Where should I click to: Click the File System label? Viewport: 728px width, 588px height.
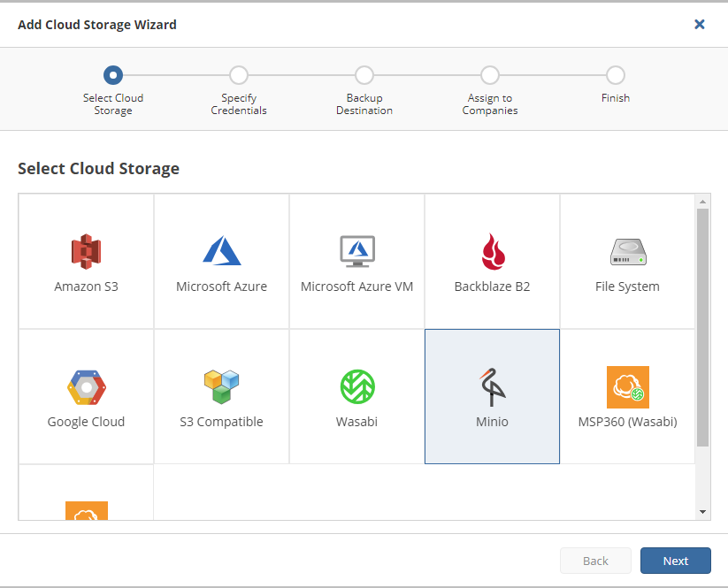click(x=627, y=286)
